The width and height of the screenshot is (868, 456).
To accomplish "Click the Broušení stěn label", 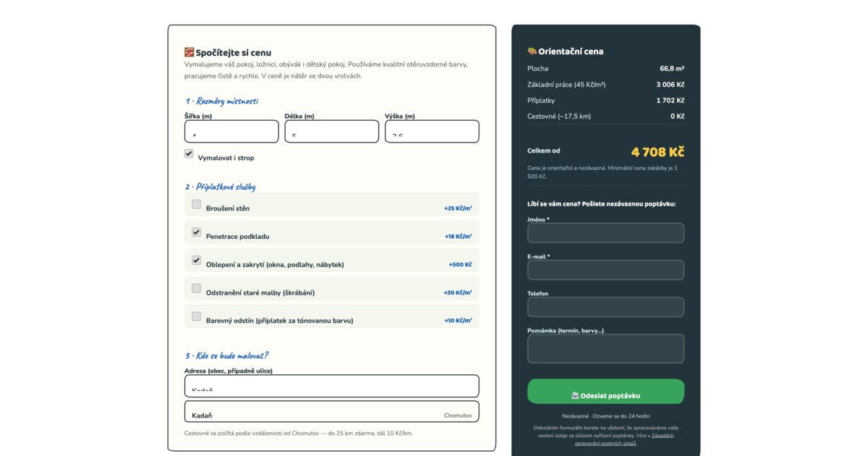I will [228, 208].
